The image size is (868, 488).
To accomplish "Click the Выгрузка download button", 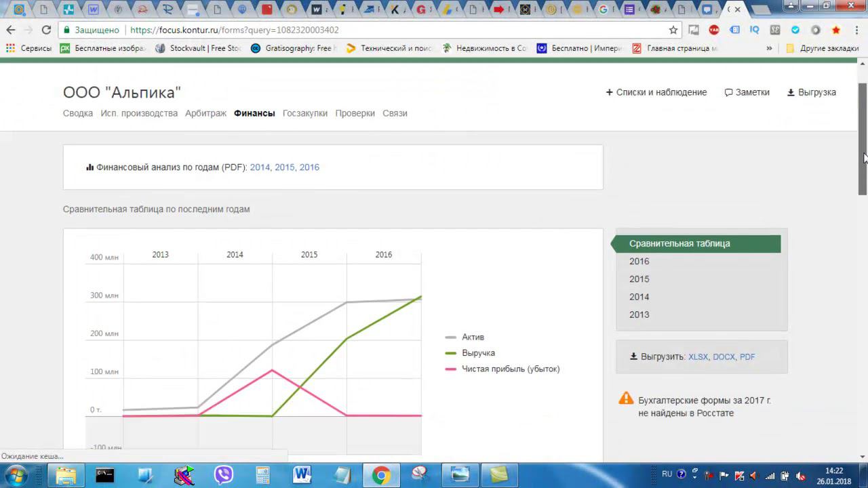I will pos(812,92).
